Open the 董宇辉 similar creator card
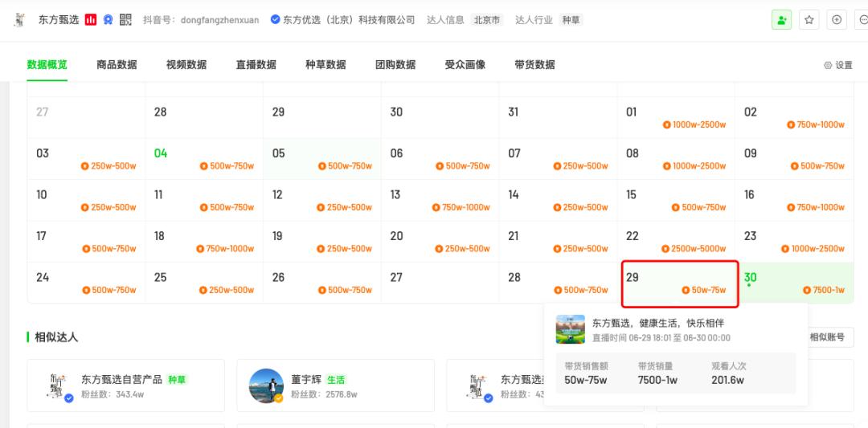This screenshot has height=428, width=868. tap(335, 385)
